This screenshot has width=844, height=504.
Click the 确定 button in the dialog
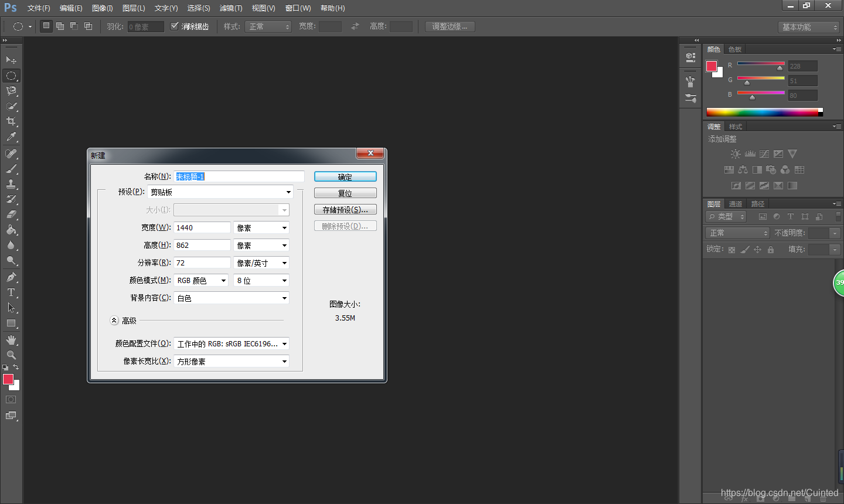coord(345,177)
